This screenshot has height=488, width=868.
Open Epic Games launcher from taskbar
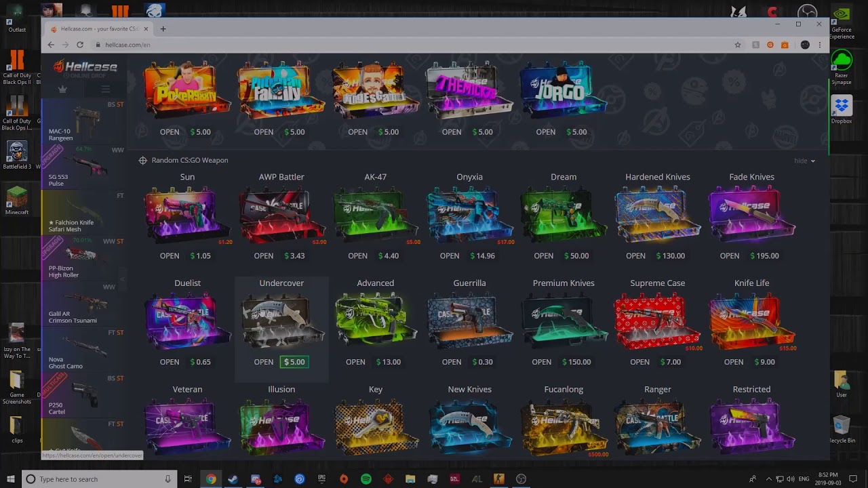coord(321,479)
